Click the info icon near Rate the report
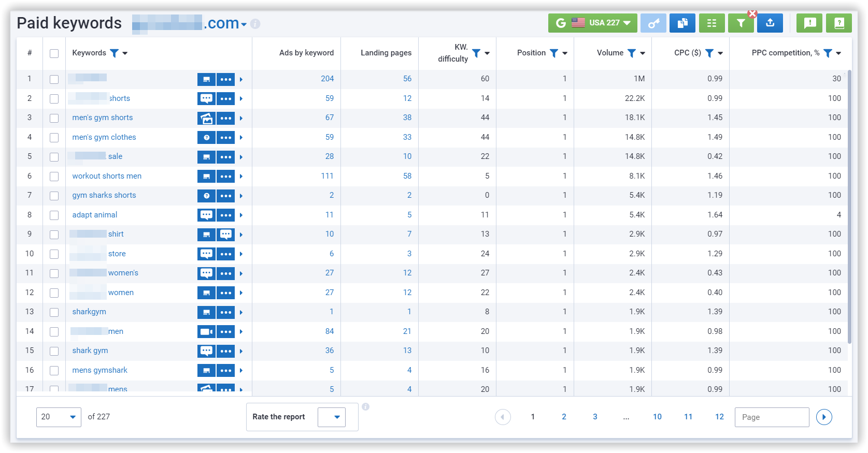 (x=365, y=407)
